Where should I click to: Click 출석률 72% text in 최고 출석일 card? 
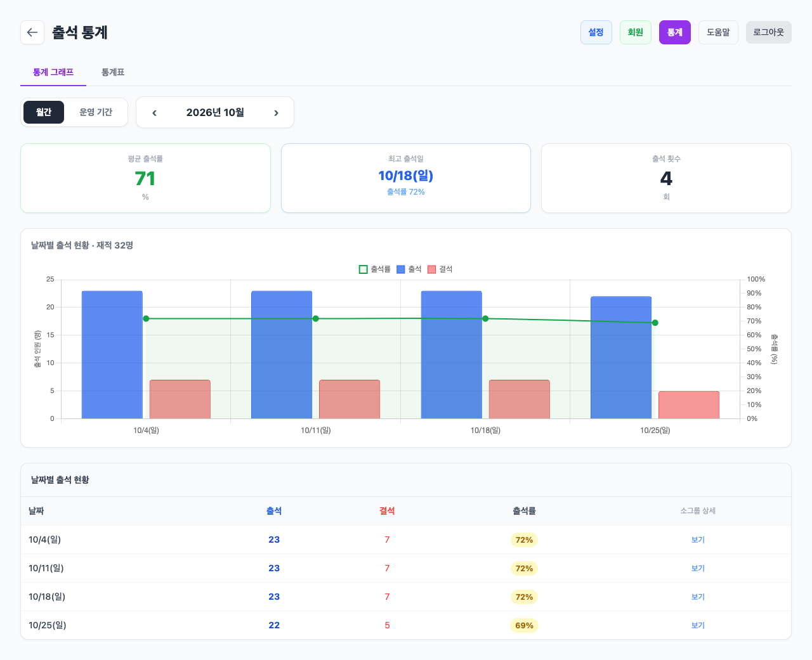pyautogui.click(x=406, y=192)
